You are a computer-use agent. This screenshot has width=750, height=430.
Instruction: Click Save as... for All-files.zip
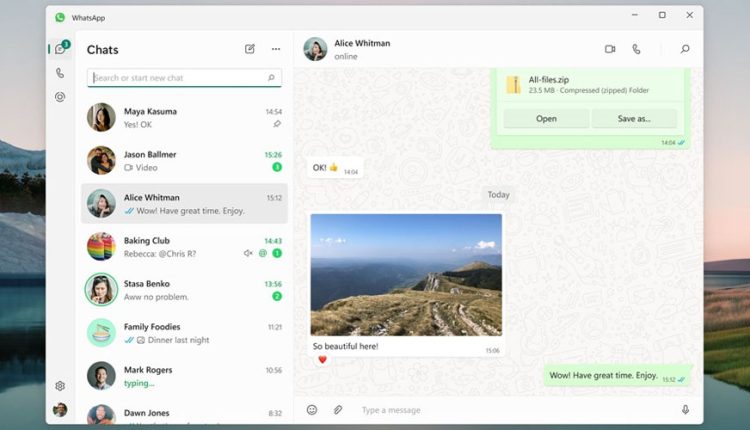tap(634, 119)
